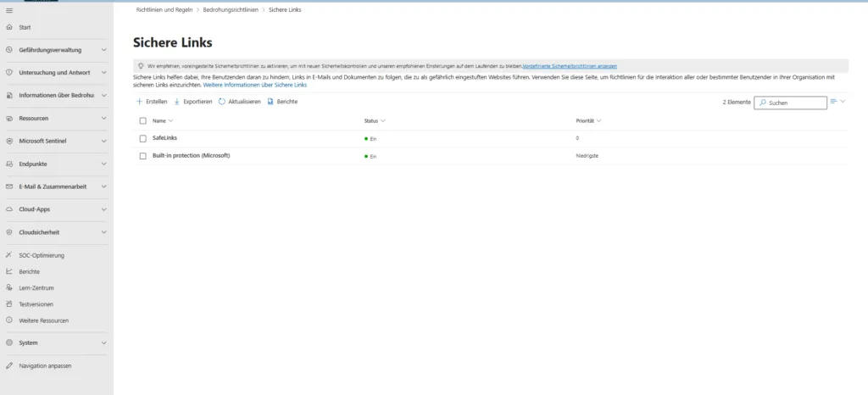Expand the Untersuchung und Antwort chevron
This screenshot has width=868, height=395.
point(104,72)
